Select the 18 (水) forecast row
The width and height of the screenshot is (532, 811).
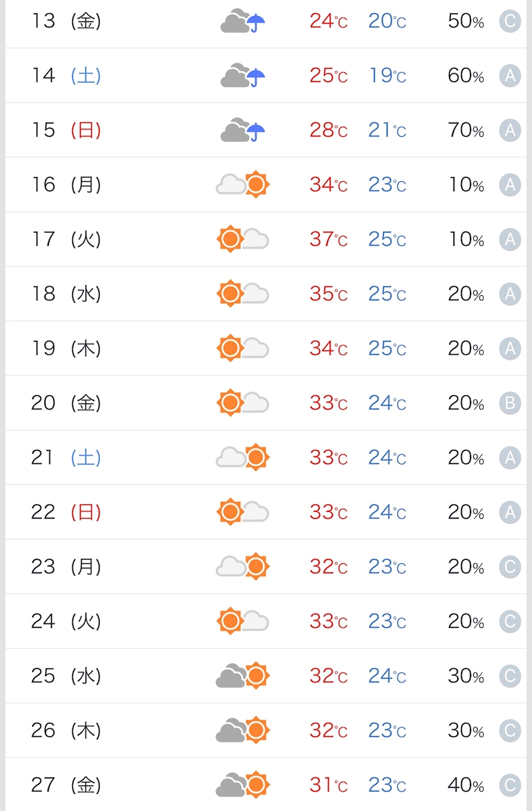tap(66, 294)
